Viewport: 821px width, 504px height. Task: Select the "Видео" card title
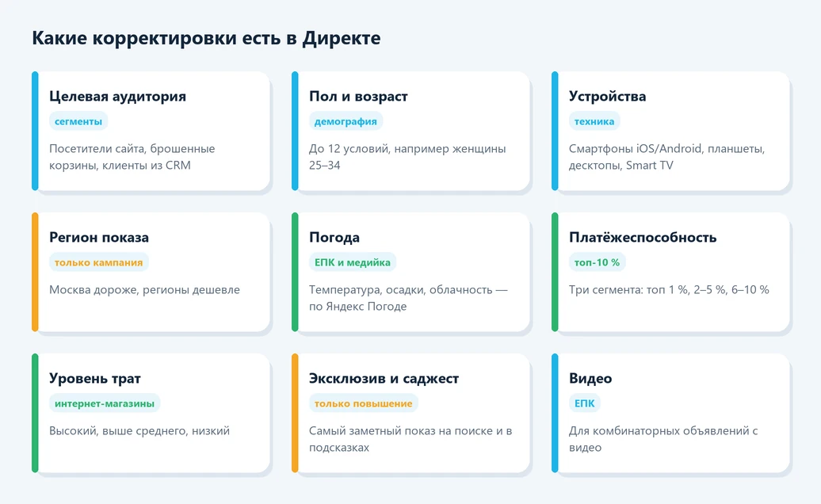click(x=590, y=379)
